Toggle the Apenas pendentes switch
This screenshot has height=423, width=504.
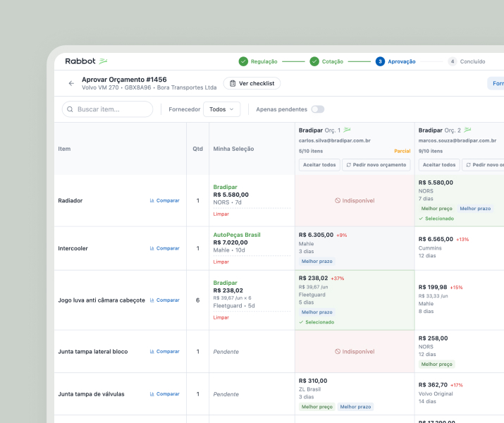(x=318, y=109)
